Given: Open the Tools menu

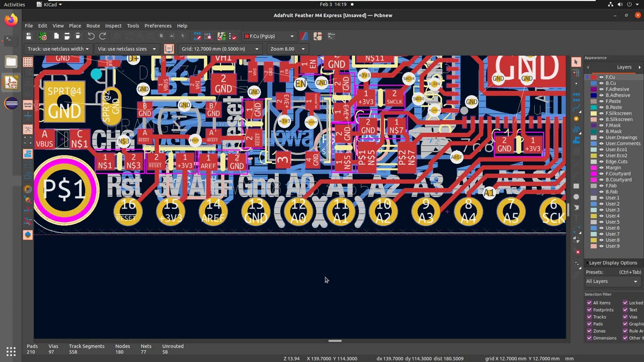Looking at the screenshot, I should (x=133, y=26).
